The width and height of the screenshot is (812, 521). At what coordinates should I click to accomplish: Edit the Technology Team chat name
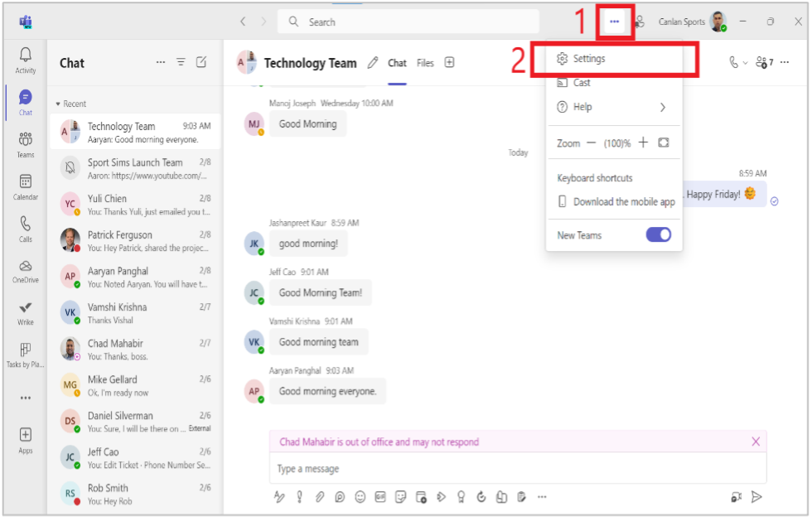(x=372, y=63)
